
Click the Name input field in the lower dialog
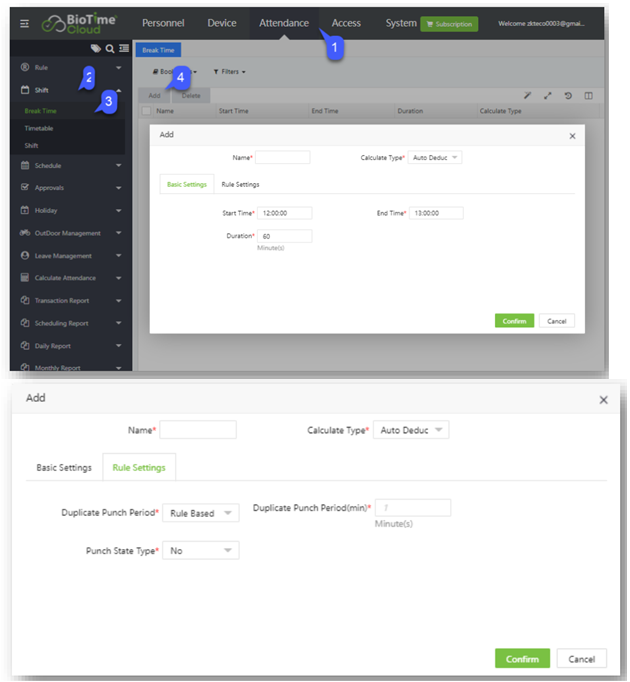pos(198,430)
